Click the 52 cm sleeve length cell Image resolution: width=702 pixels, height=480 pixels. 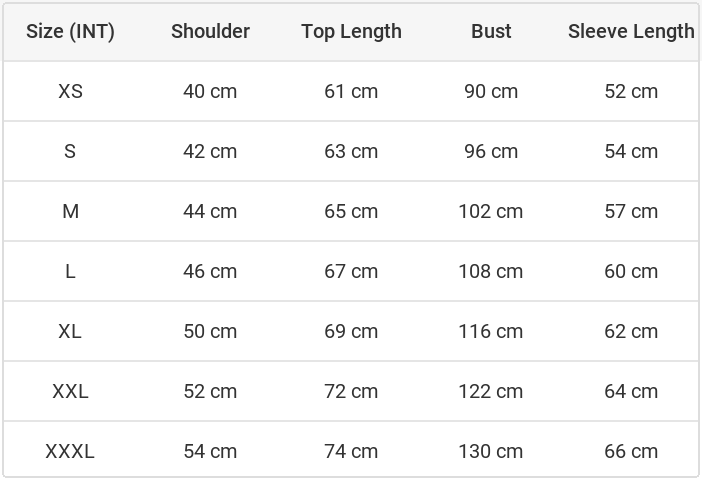(x=631, y=91)
